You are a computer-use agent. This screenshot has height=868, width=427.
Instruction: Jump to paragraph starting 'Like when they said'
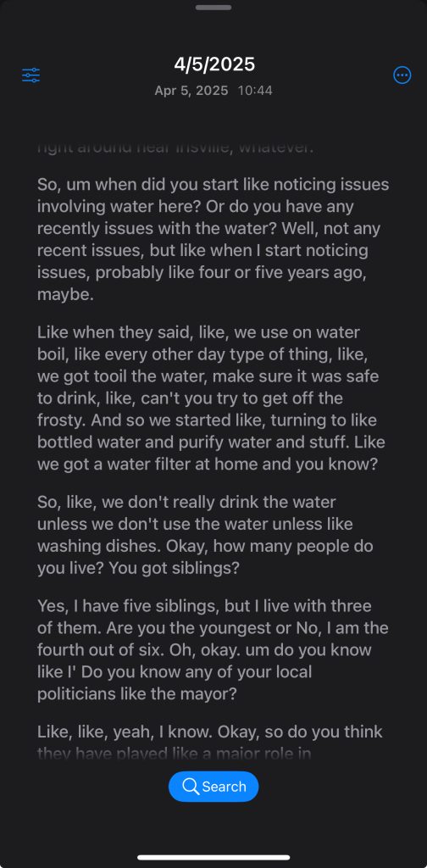click(213, 398)
